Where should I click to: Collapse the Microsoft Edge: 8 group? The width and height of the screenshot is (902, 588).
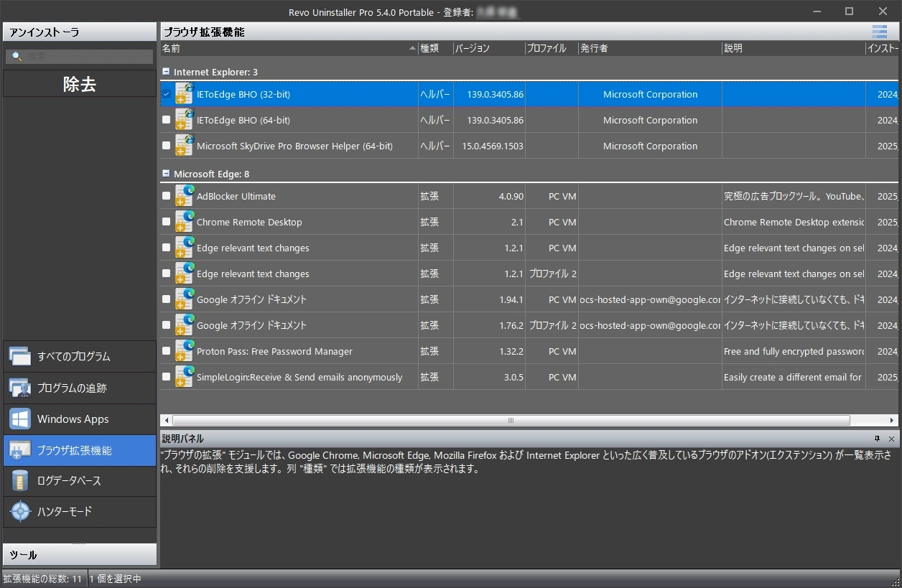click(x=167, y=174)
